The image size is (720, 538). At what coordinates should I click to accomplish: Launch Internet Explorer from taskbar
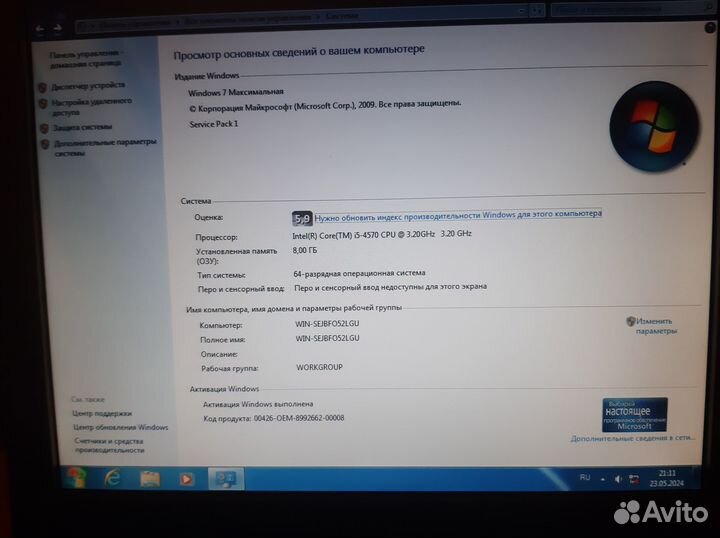tap(112, 478)
